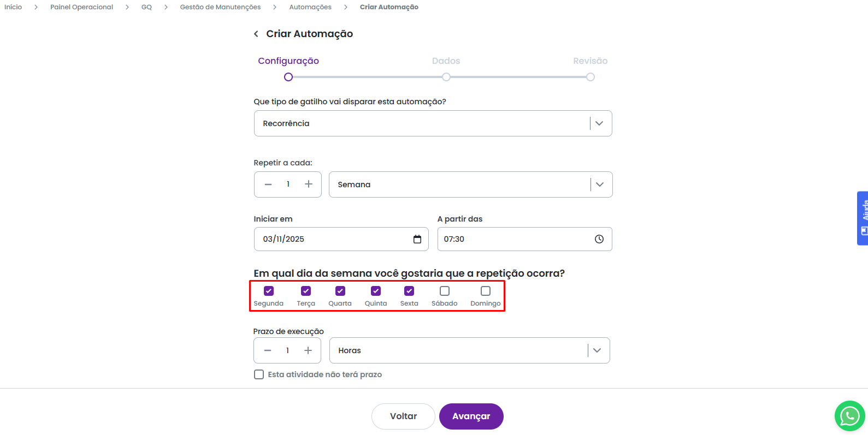
Task: Open the Ajuda side tab
Action: 863,218
